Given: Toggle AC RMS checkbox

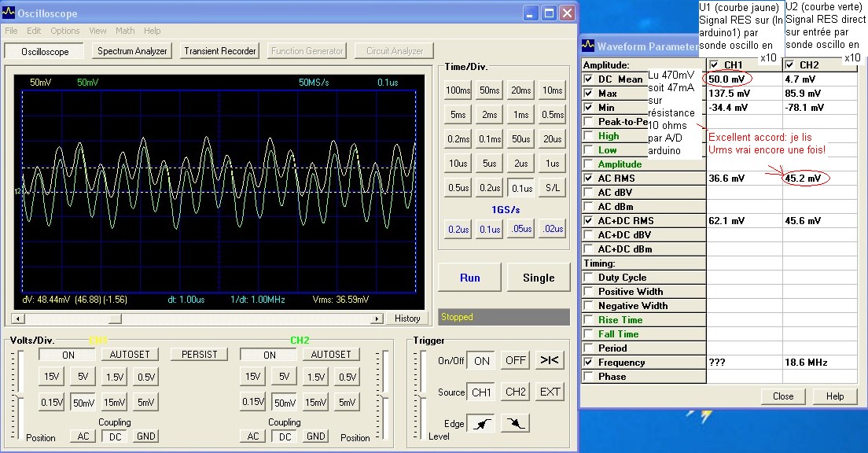Looking at the screenshot, I should pos(588,179).
